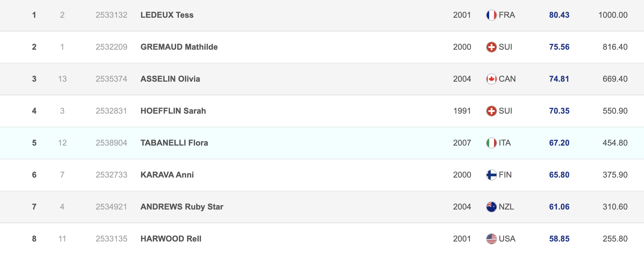Screen dimensions: 644x254
Task: Open KARAVA Anni athlete page
Action: click(167, 175)
